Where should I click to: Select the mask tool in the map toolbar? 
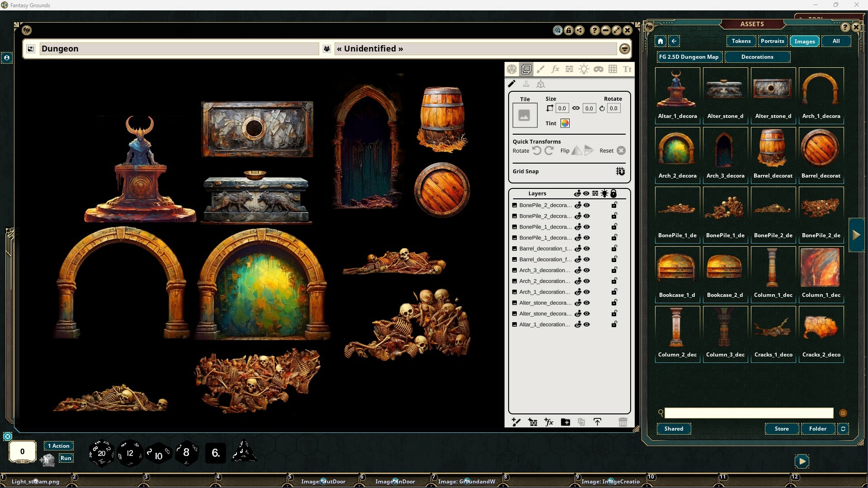[599, 69]
